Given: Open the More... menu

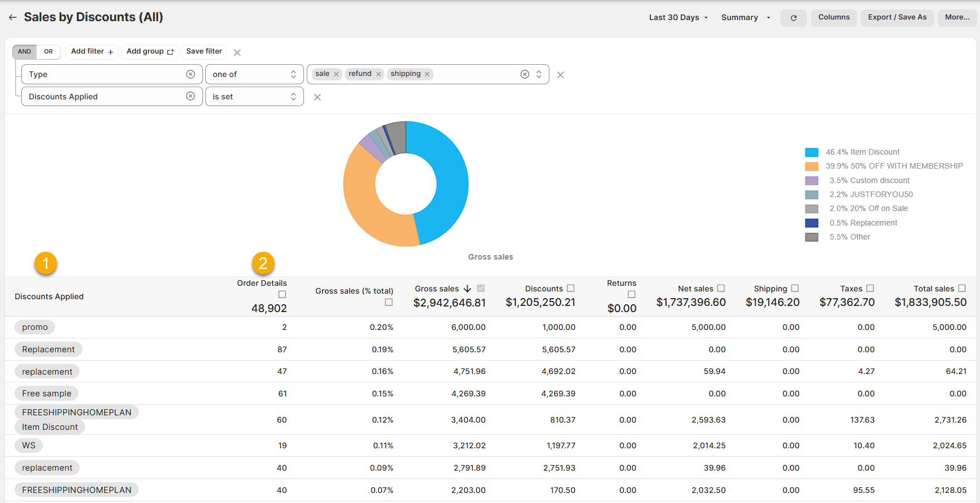Looking at the screenshot, I should (957, 18).
